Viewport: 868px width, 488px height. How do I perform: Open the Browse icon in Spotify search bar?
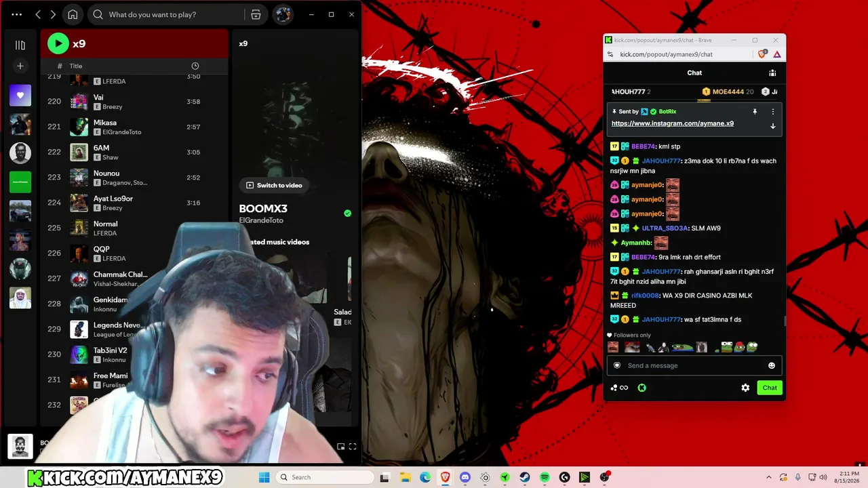click(x=256, y=14)
